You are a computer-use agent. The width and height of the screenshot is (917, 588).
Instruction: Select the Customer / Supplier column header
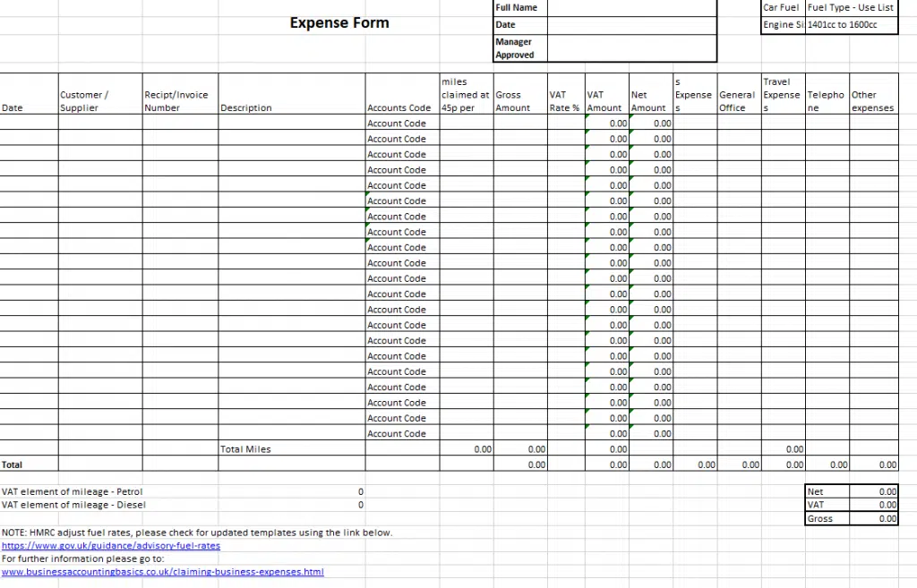click(x=100, y=93)
